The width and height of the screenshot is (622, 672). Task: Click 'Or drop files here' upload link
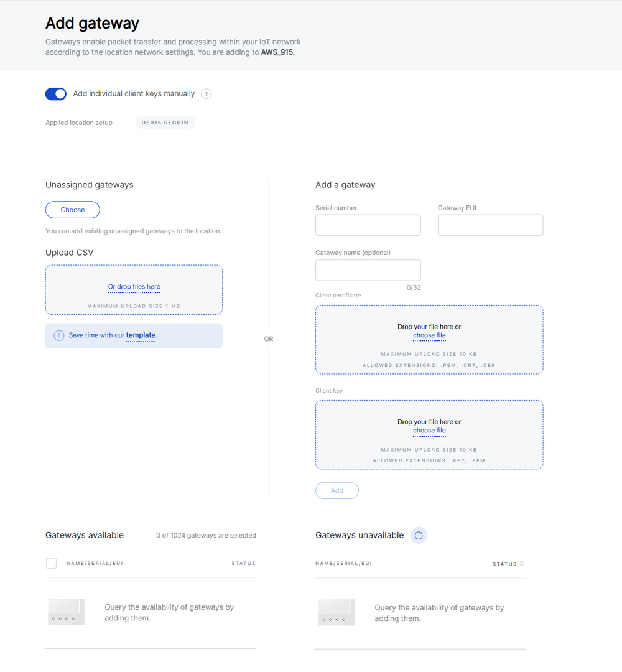134,287
